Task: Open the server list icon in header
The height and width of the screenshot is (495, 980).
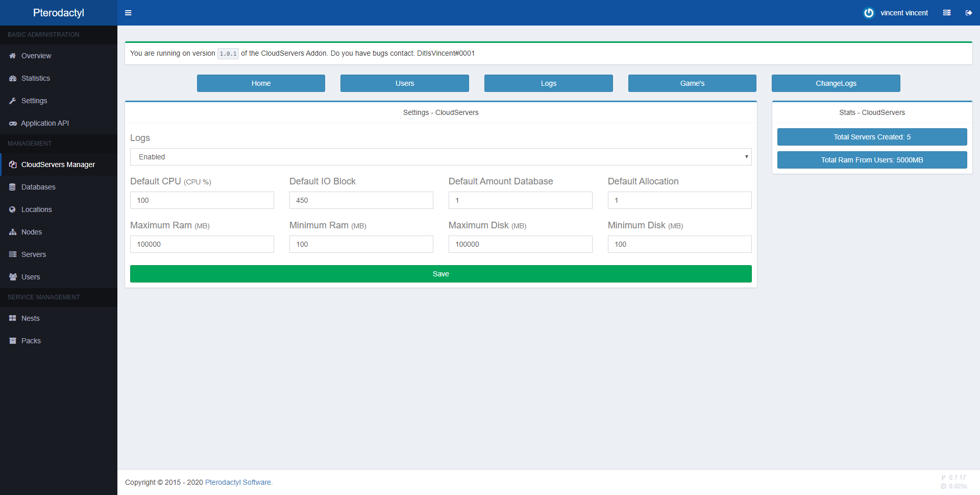Action: coord(946,13)
